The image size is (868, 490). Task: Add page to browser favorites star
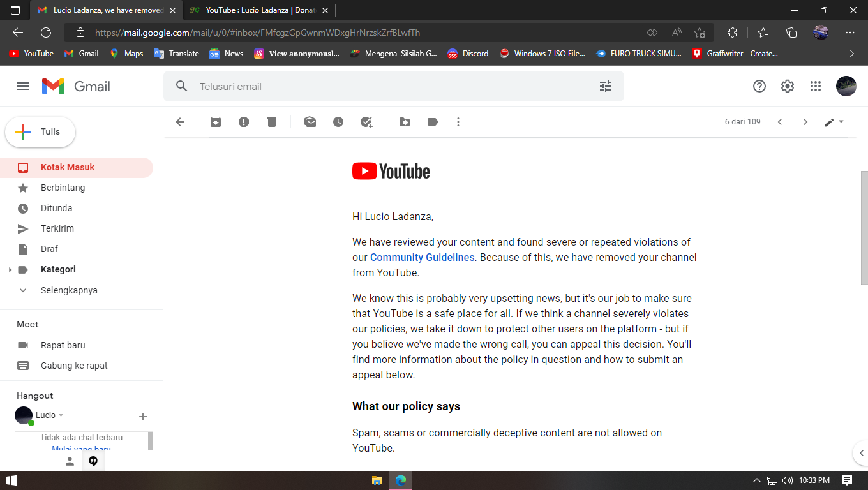pyautogui.click(x=700, y=33)
